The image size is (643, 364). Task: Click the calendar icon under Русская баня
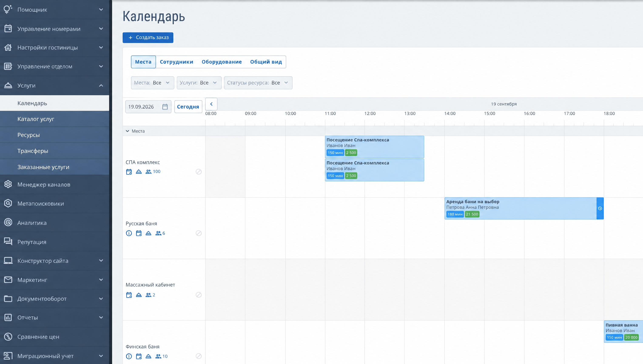click(x=139, y=233)
